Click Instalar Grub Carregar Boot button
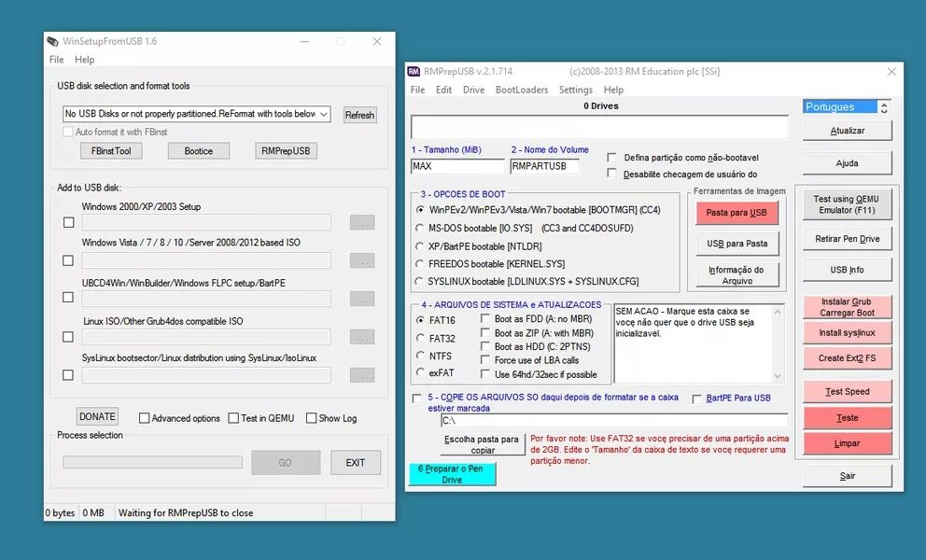 (x=847, y=307)
